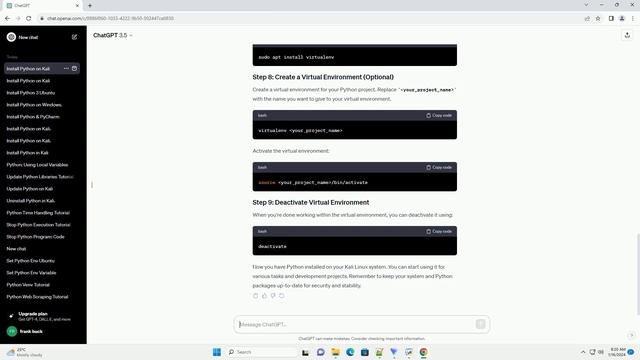Screen dimensions: 640x360
Task: Click the taskbar clock and date
Action: coord(617,352)
